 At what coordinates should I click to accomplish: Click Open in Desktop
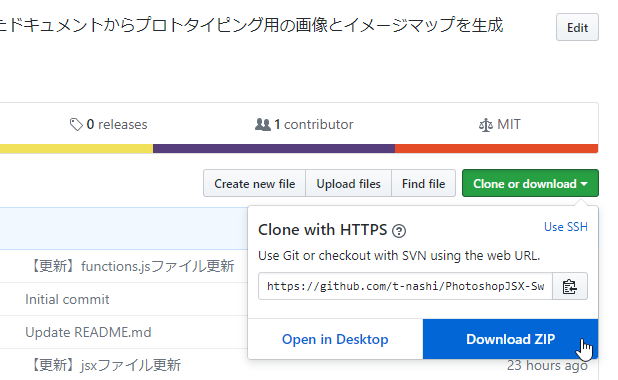point(335,339)
